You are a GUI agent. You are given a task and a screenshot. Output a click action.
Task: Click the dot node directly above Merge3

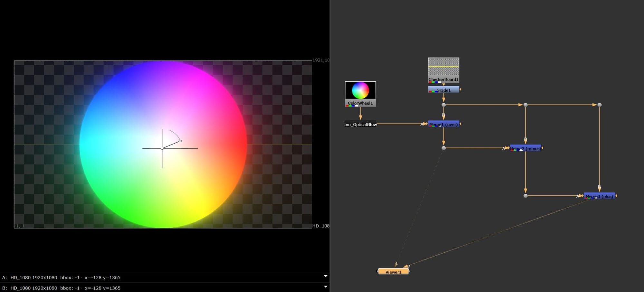tap(599, 105)
